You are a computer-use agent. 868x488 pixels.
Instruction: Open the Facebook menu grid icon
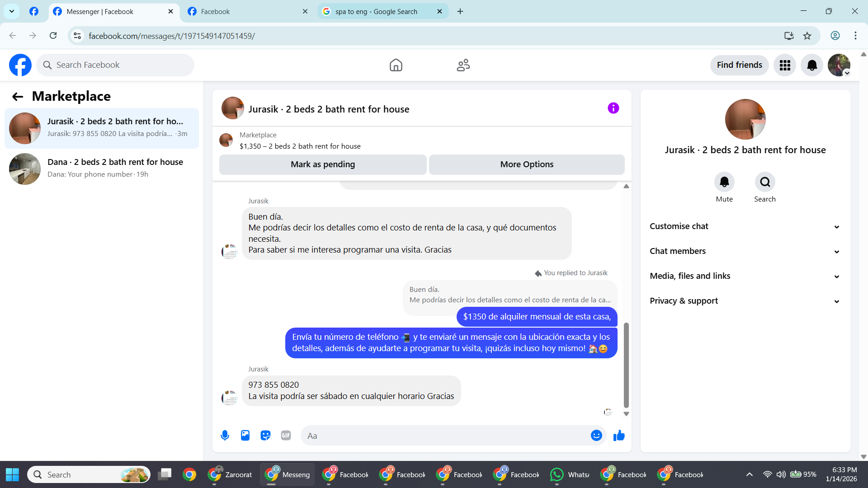point(785,65)
